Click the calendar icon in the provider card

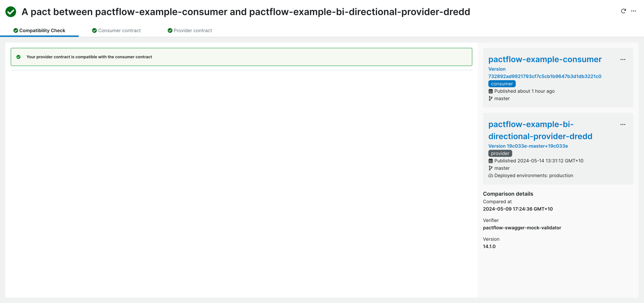coord(490,161)
